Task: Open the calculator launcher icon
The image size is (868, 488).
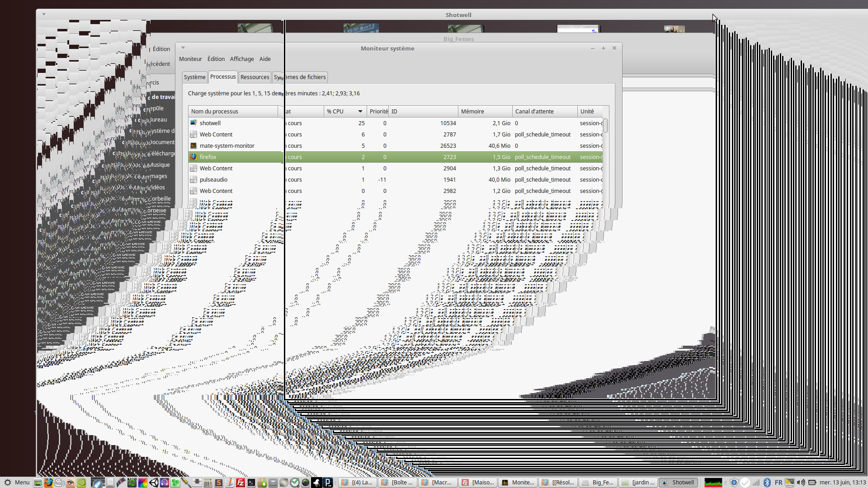Action: tap(208, 483)
